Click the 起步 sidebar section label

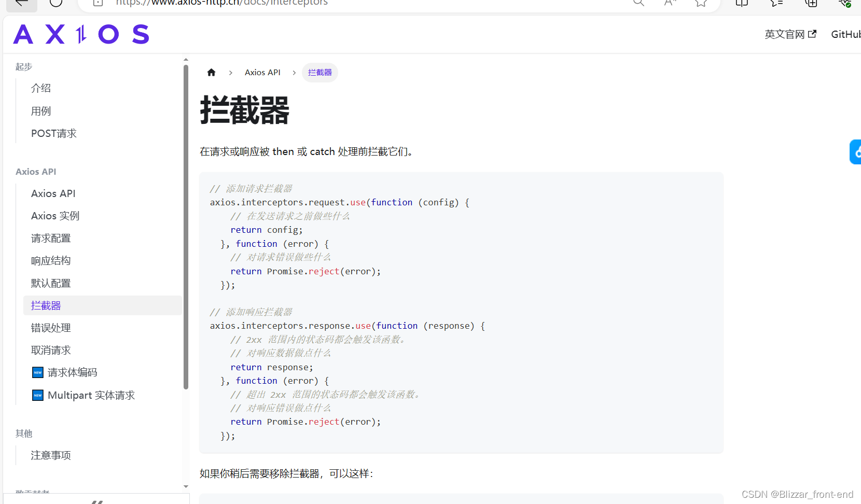tap(24, 66)
